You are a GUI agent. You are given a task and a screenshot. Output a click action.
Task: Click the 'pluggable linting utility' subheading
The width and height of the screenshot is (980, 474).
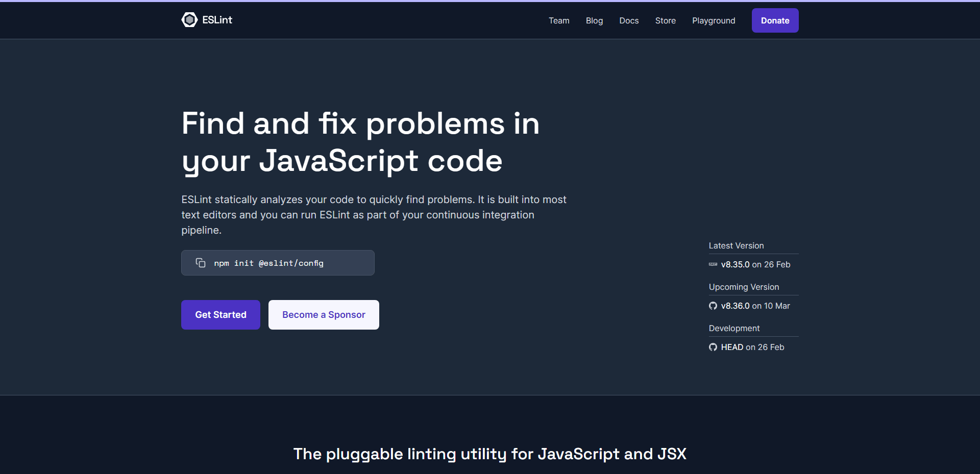click(490, 454)
